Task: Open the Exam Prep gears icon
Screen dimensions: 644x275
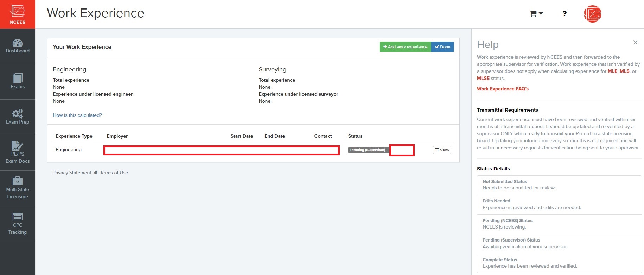Action: click(x=18, y=113)
